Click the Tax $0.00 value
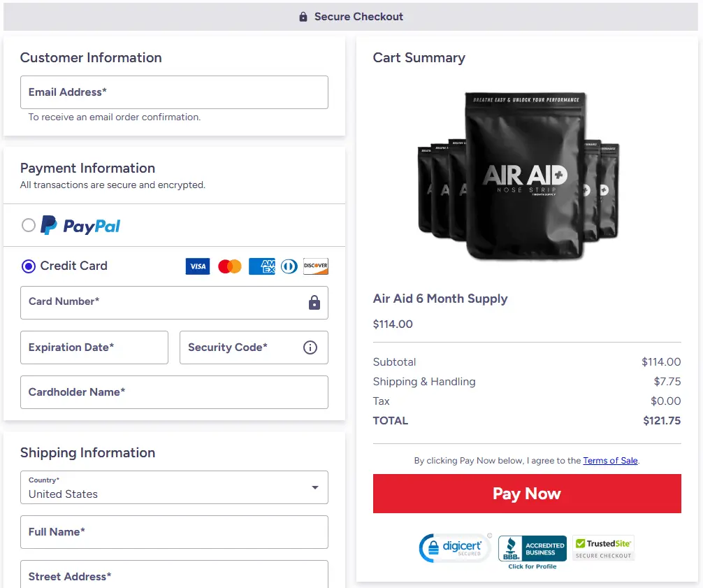The height and width of the screenshot is (588, 703). click(666, 401)
